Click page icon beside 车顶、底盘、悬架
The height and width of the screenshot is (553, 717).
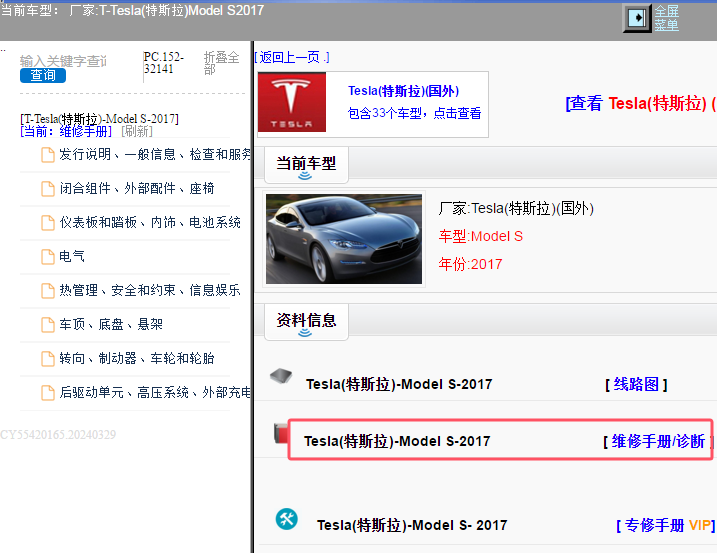pyautogui.click(x=48, y=324)
